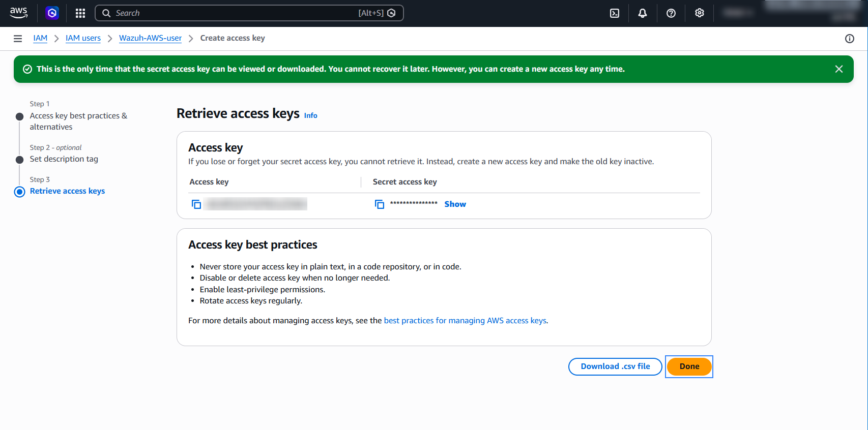Screen dimensions: 868x430
Task: Click the masked secret key asterisks
Action: coord(414,204)
